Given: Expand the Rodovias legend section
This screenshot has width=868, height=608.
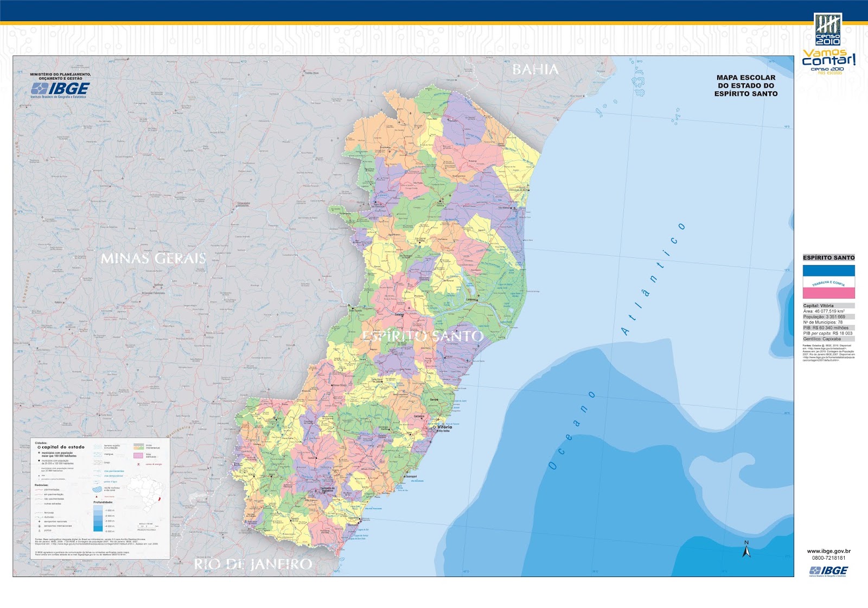Looking at the screenshot, I should click(41, 485).
